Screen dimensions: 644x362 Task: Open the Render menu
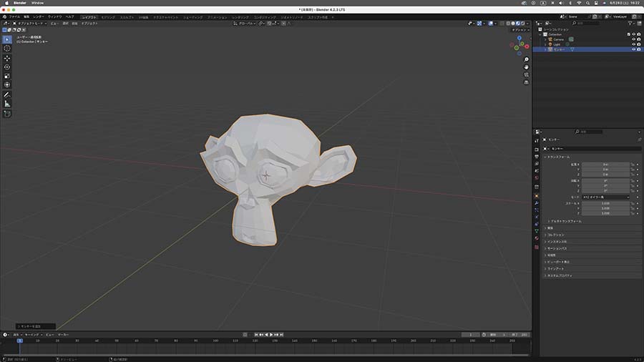tap(39, 17)
